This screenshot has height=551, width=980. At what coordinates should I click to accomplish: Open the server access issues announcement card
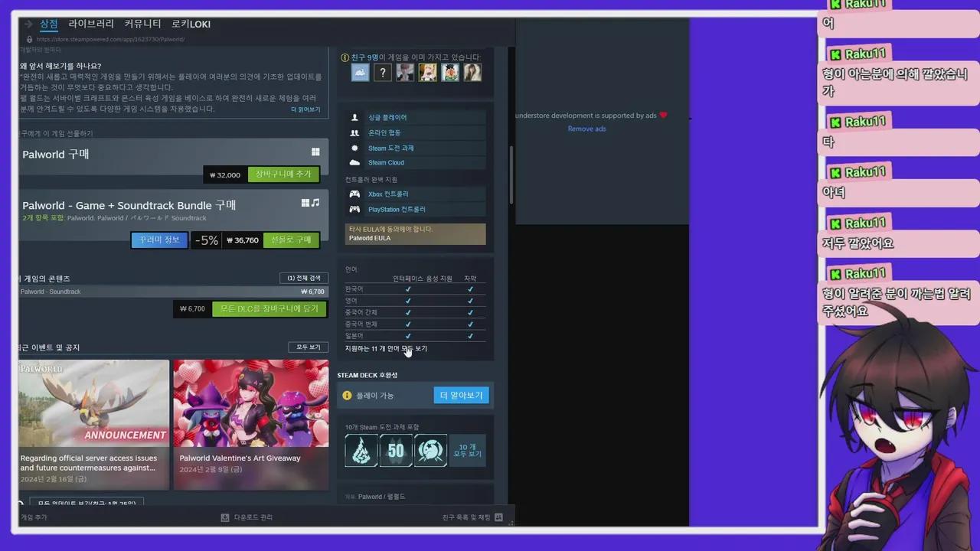click(93, 425)
